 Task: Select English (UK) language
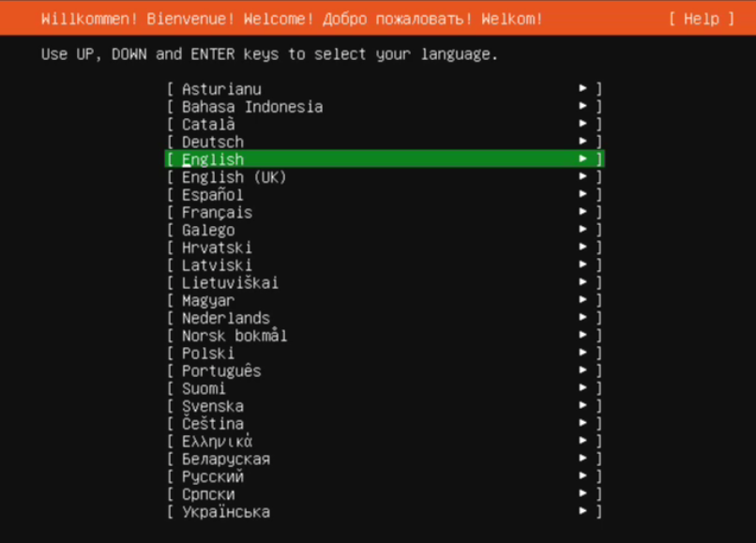click(x=385, y=177)
